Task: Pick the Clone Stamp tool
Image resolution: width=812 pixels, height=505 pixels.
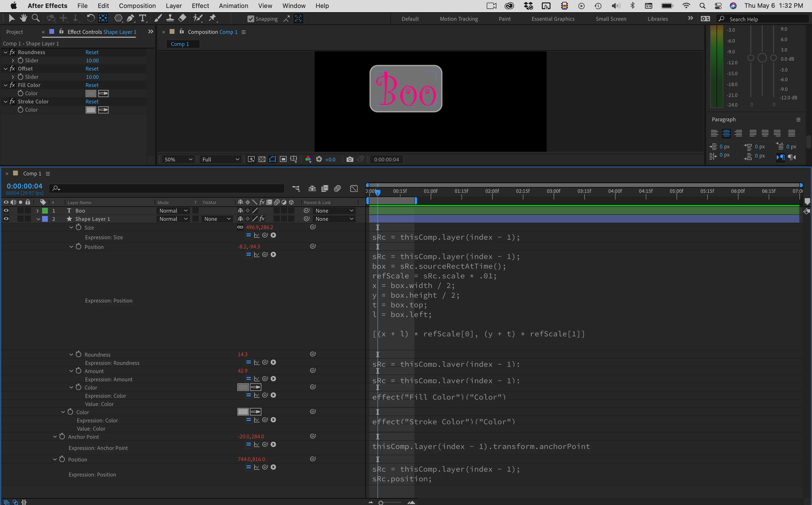Action: [x=170, y=18]
